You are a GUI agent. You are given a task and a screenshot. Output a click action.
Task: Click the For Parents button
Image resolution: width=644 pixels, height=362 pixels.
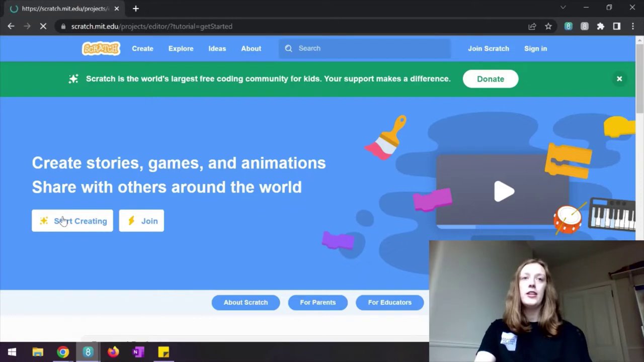[x=317, y=302]
